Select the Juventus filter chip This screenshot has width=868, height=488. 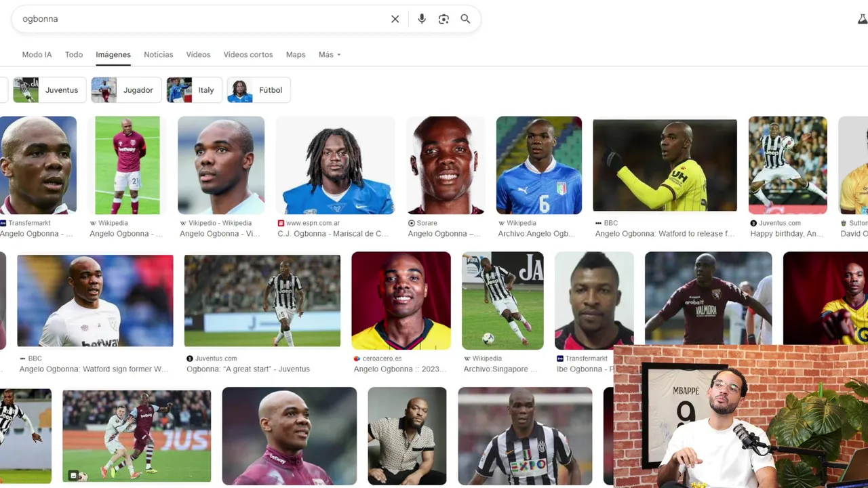[50, 90]
